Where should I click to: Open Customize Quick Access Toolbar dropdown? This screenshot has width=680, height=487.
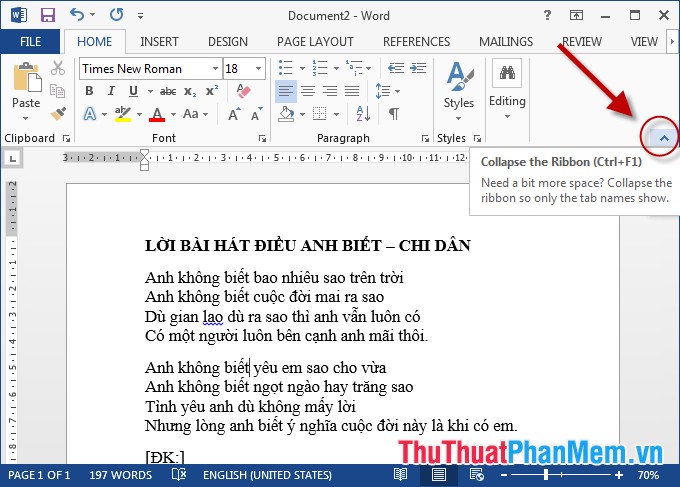(x=140, y=16)
